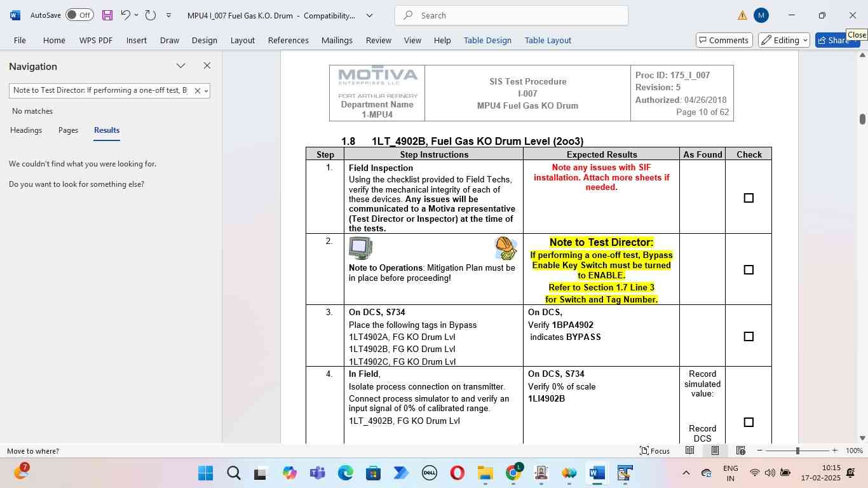868x488 pixels.
Task: Switch to Web Layout view icon
Action: [x=740, y=451]
